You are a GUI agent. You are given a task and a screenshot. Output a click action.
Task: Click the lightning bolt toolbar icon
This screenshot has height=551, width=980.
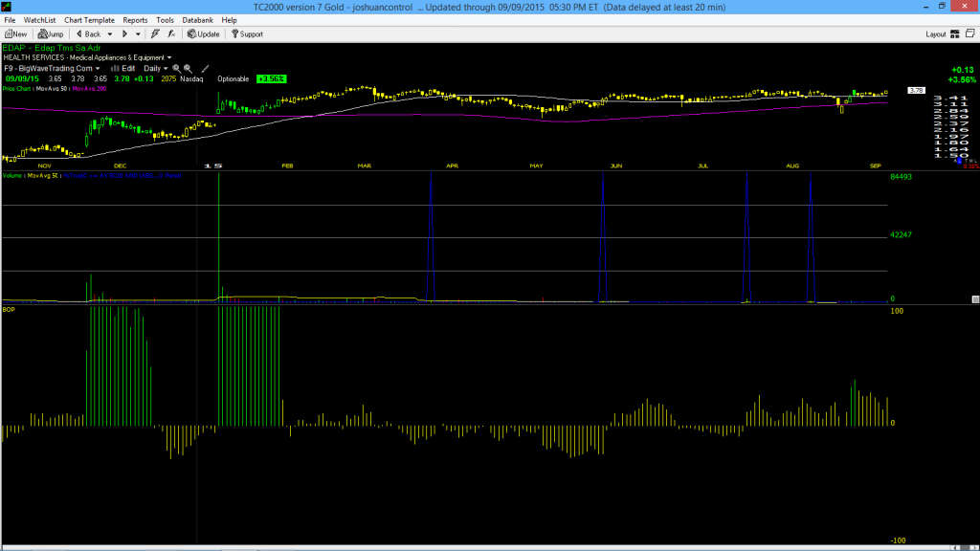[155, 34]
